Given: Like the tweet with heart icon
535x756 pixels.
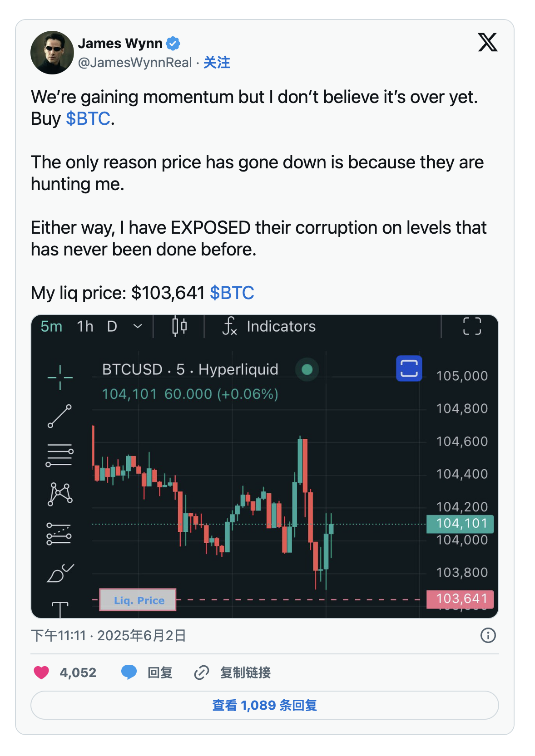Looking at the screenshot, I should (41, 672).
